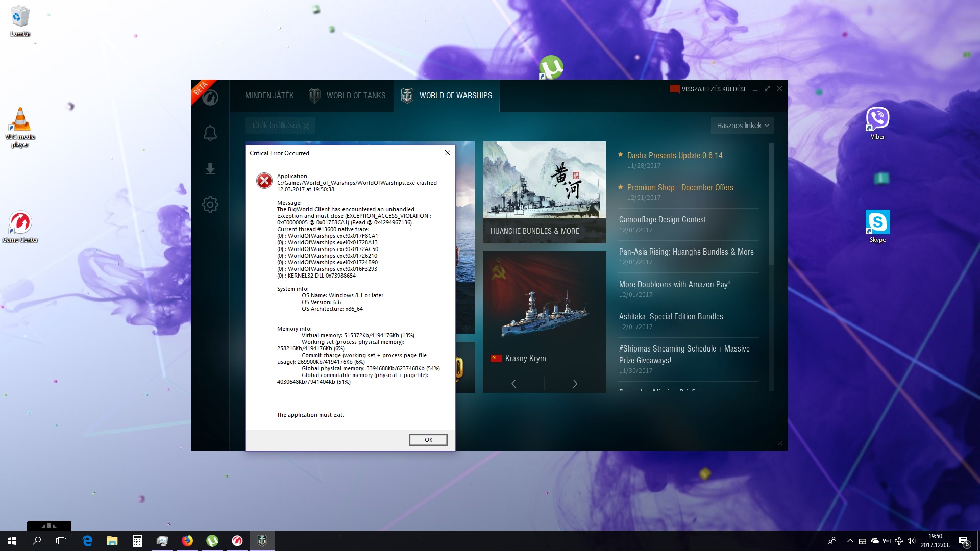Click VISSZAJELZÉS KÜLDÉSE feedback link

(708, 89)
